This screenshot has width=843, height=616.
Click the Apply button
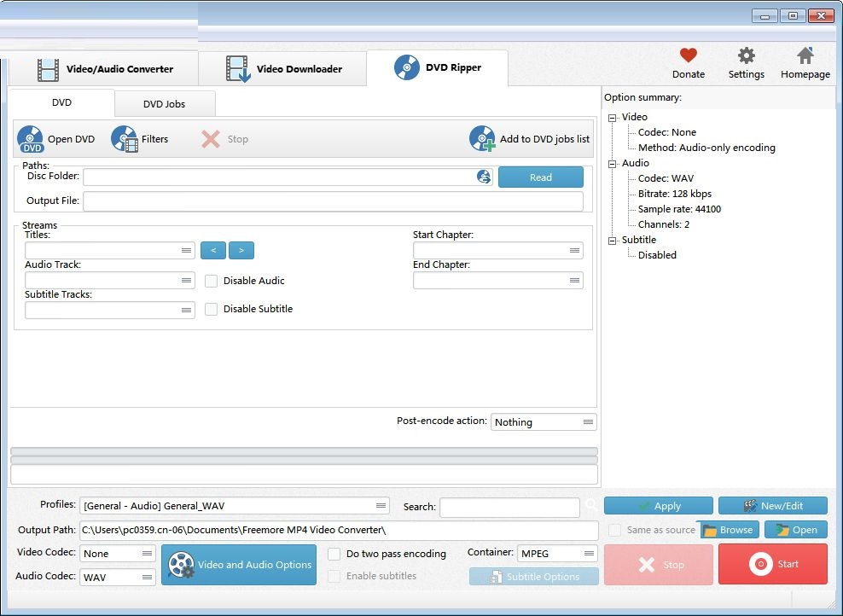(x=659, y=506)
